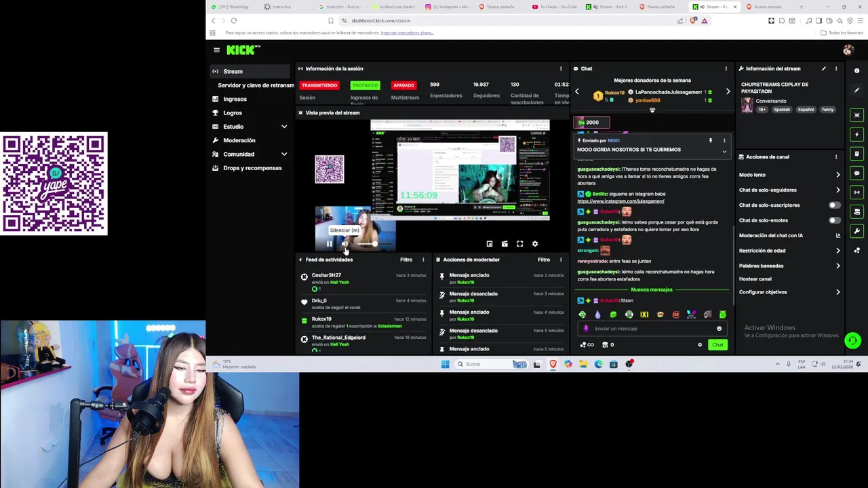Image resolution: width=868 pixels, height=488 pixels.
Task: Open the Instagram link in chat
Action: pos(620,201)
